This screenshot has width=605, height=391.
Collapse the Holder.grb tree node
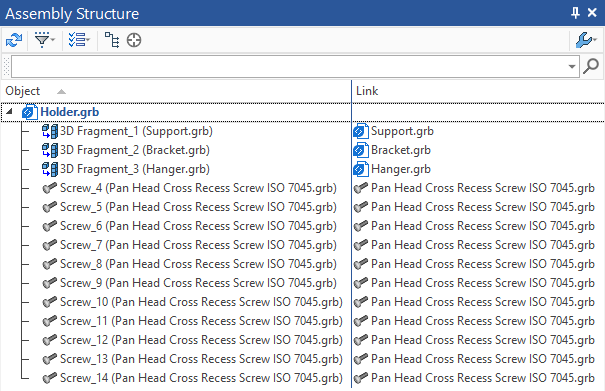tap(10, 112)
